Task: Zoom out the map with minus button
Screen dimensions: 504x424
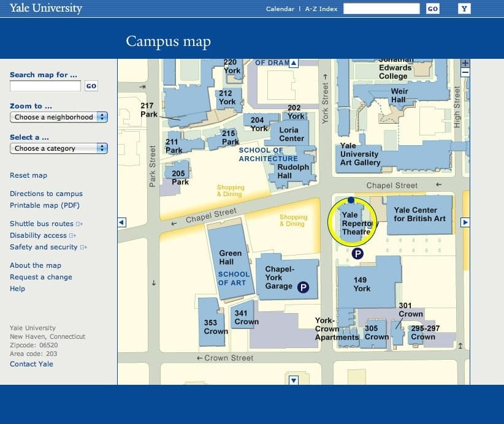Action: pyautogui.click(x=465, y=72)
